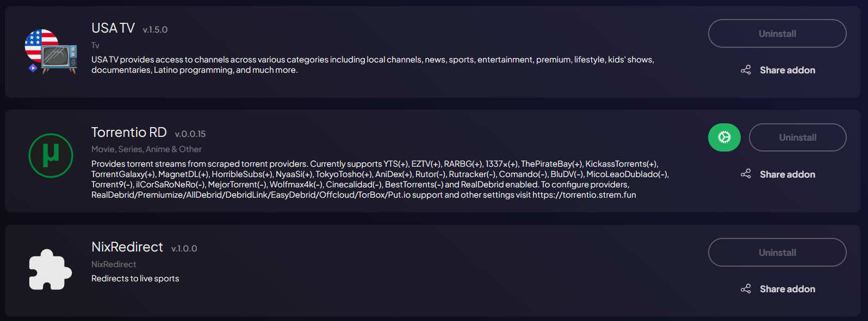Viewport: 868px width, 321px height.
Task: Click the USA TV flag television logo
Action: (51, 52)
